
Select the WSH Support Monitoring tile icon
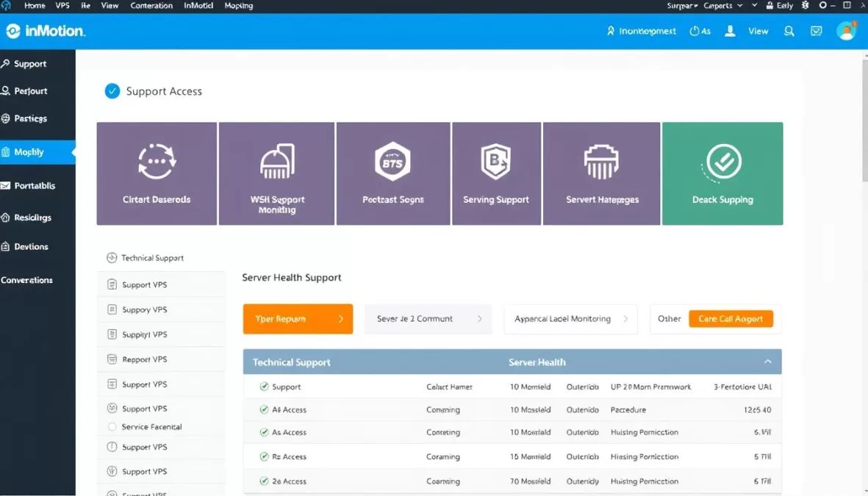[x=276, y=162]
